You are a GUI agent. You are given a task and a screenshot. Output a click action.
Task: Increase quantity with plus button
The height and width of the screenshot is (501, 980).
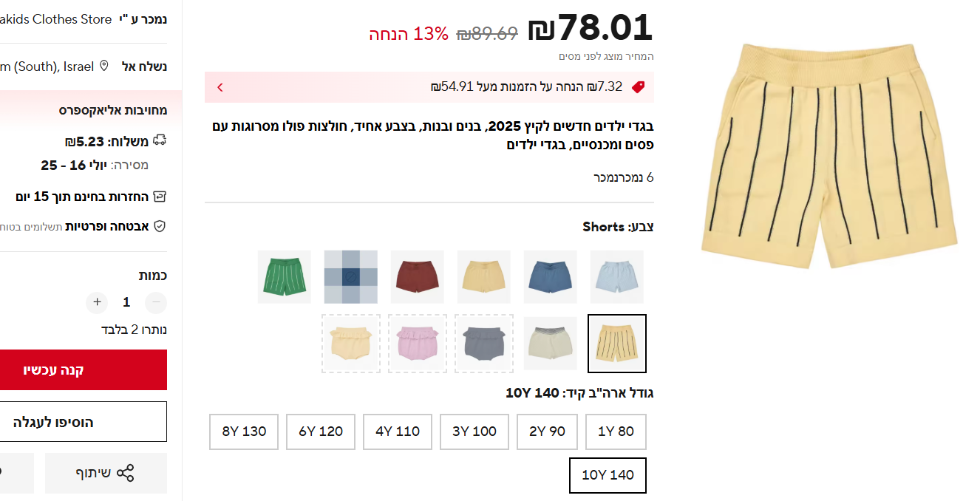tap(97, 302)
